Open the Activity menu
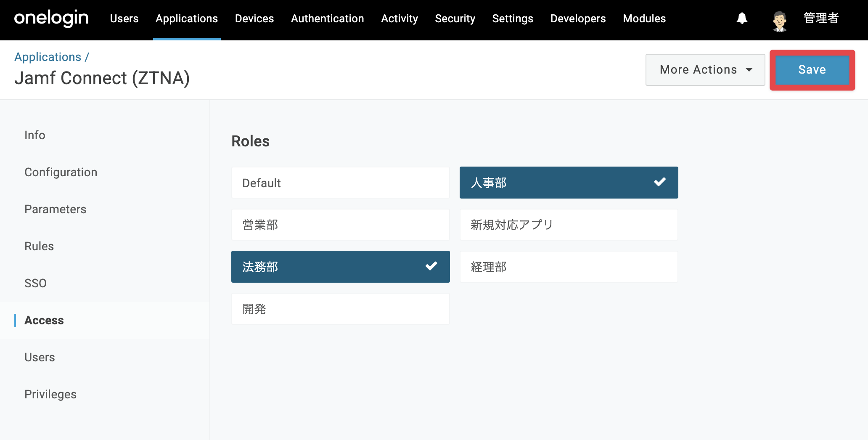 [x=400, y=19]
